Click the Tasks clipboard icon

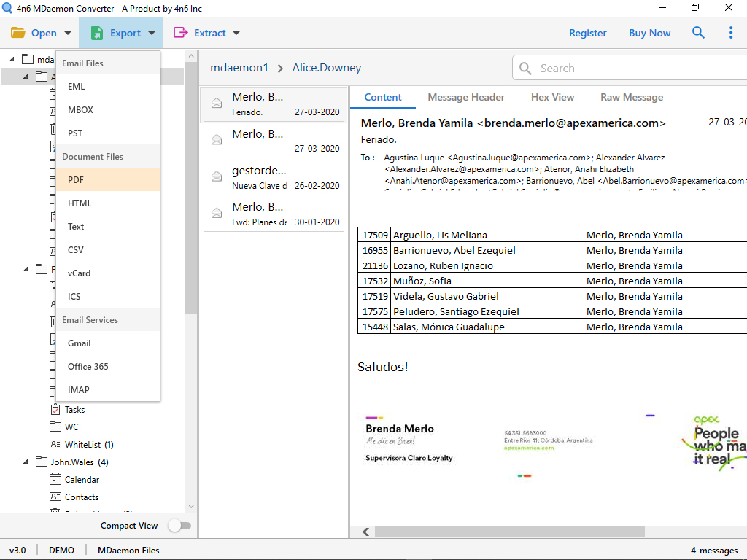55,409
